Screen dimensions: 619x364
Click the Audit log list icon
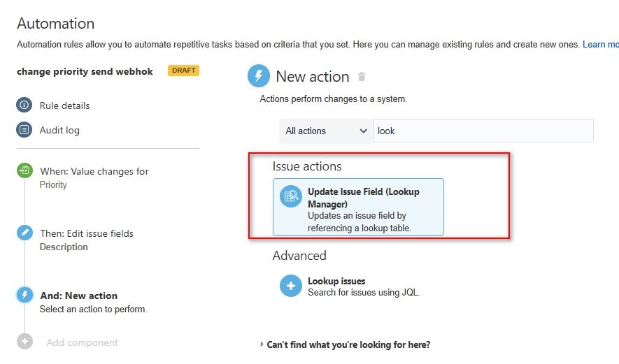pyautogui.click(x=24, y=129)
